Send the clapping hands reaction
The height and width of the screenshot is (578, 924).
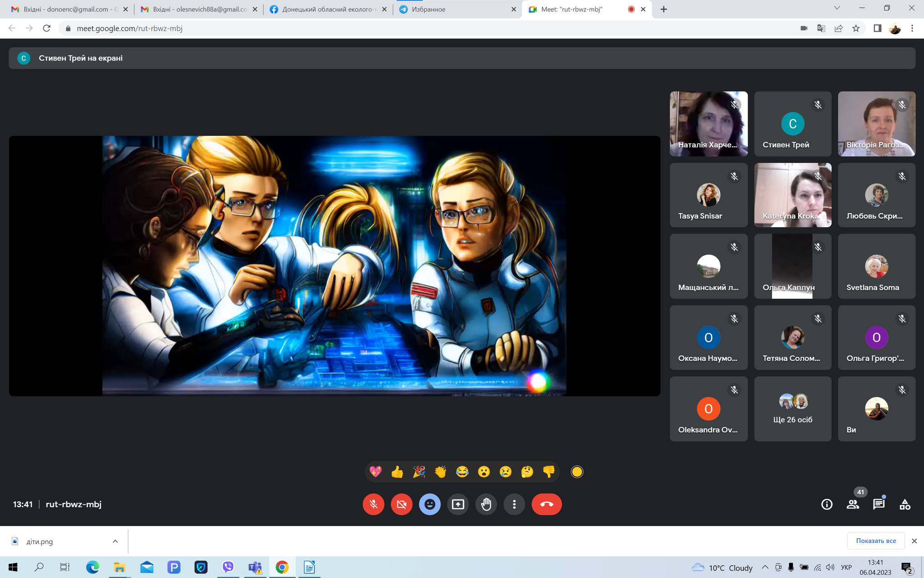click(440, 472)
